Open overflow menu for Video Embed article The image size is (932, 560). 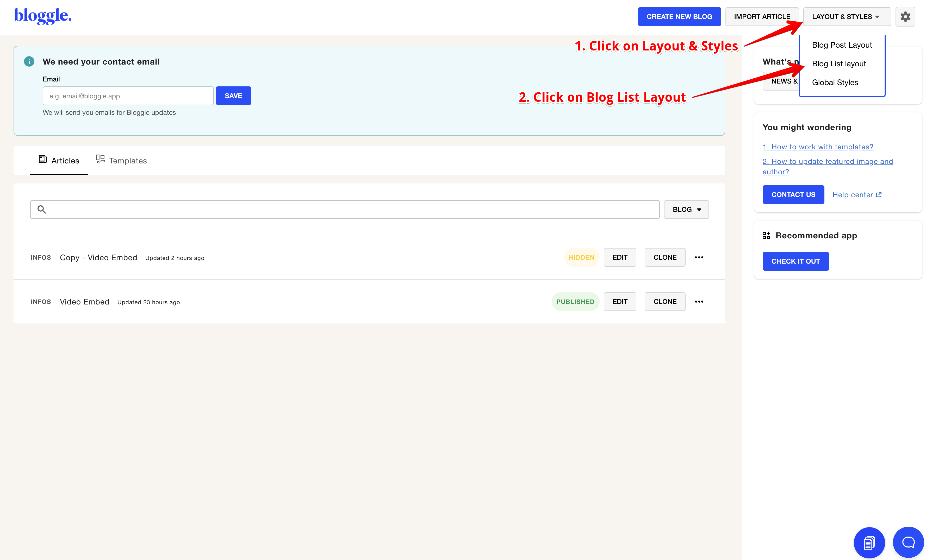click(699, 301)
